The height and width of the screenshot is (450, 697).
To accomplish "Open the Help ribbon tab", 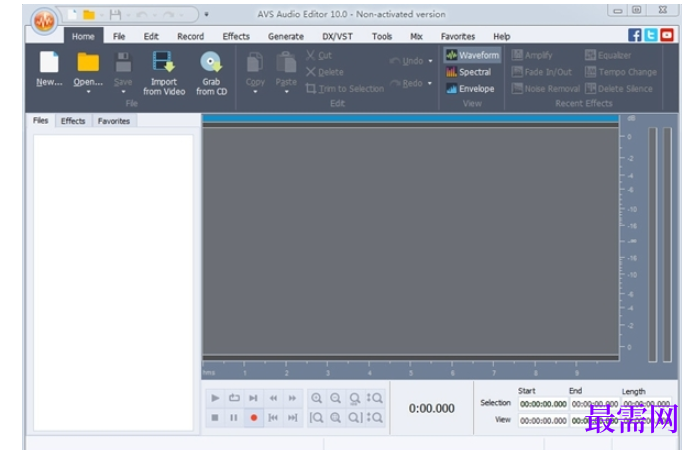I will (x=501, y=36).
